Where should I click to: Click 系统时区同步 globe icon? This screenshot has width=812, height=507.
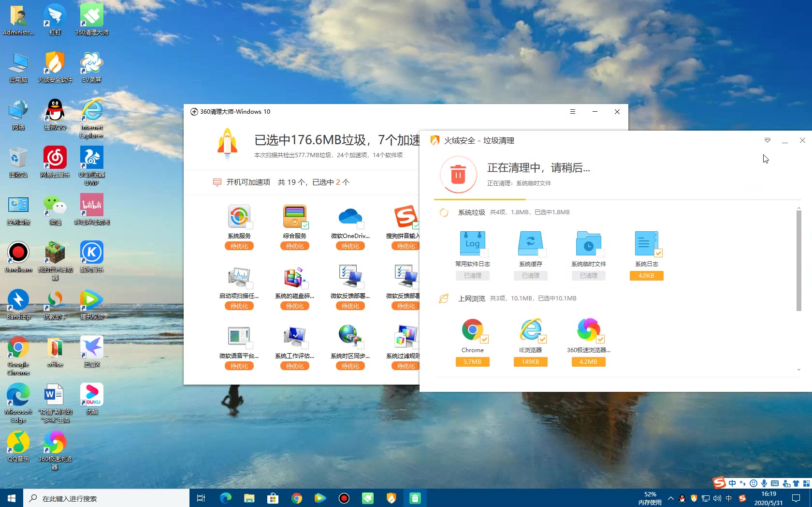tap(350, 336)
